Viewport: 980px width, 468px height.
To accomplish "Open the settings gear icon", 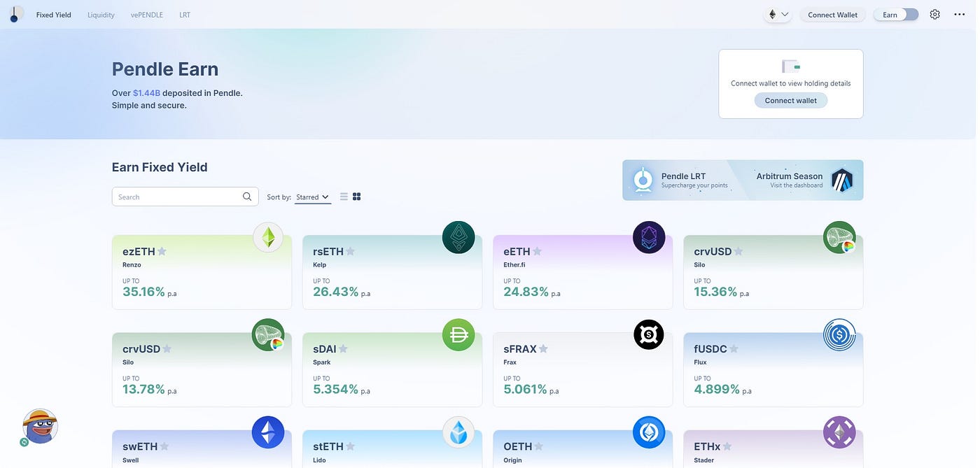I will (x=934, y=15).
